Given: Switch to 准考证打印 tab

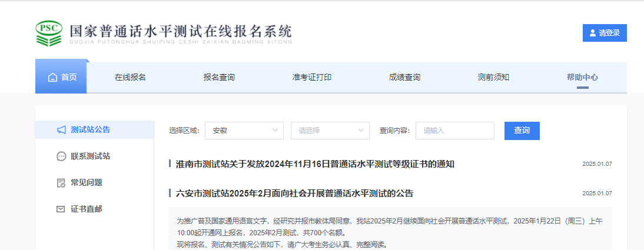Looking at the screenshot, I should 312,77.
